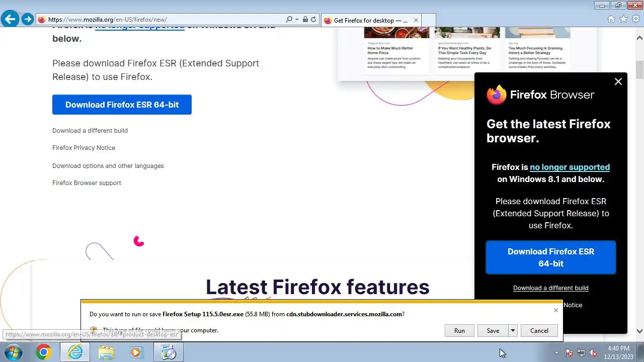Click the security lock icon in address bar
644x362 pixels.
(x=305, y=20)
